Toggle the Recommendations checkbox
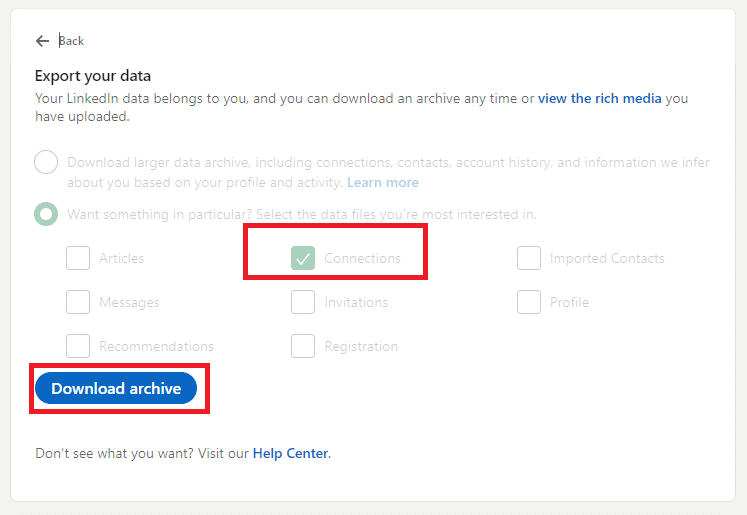This screenshot has height=515, width=747. [x=78, y=346]
